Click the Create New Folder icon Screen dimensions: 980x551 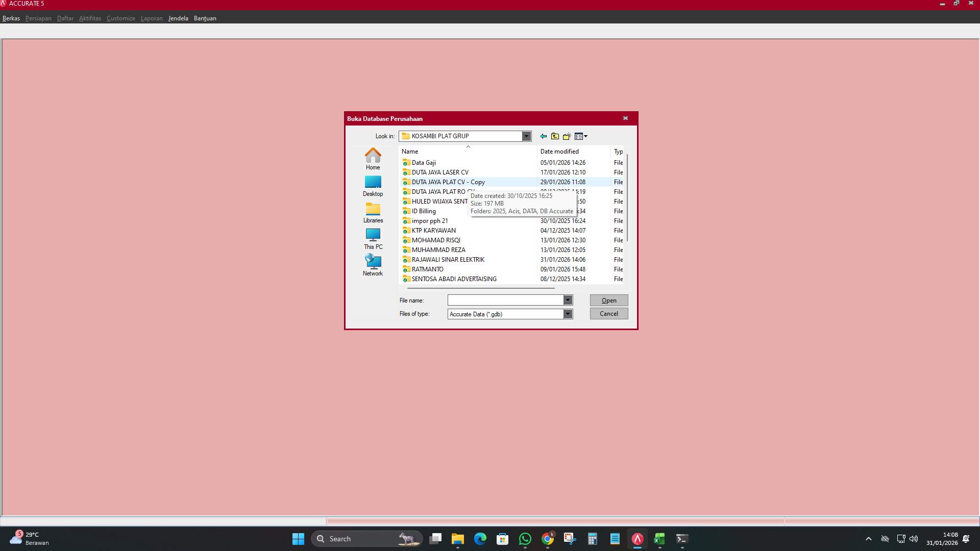tap(567, 136)
